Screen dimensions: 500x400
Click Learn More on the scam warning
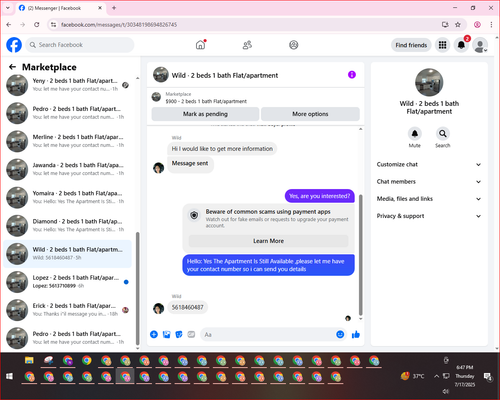(x=268, y=241)
